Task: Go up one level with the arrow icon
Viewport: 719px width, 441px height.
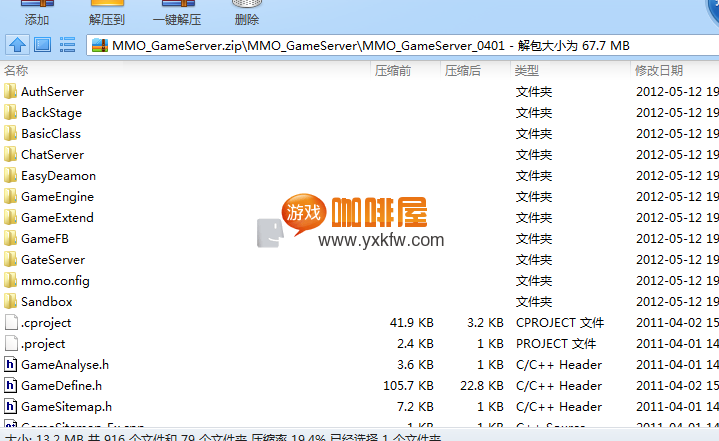Action: [17, 45]
